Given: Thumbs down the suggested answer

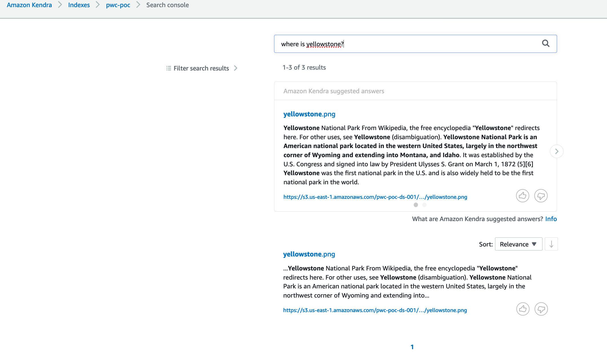Looking at the screenshot, I should 541,196.
